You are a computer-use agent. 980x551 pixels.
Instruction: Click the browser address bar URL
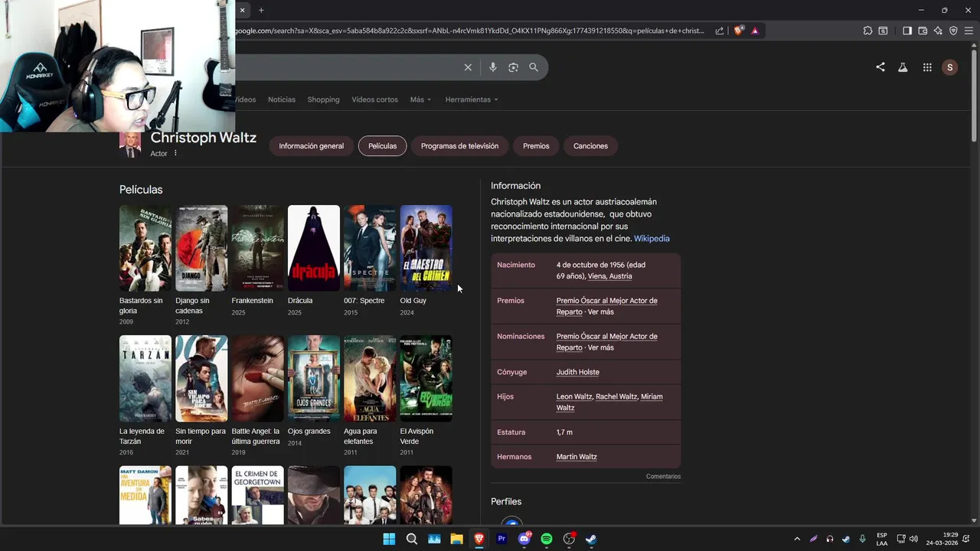click(469, 31)
